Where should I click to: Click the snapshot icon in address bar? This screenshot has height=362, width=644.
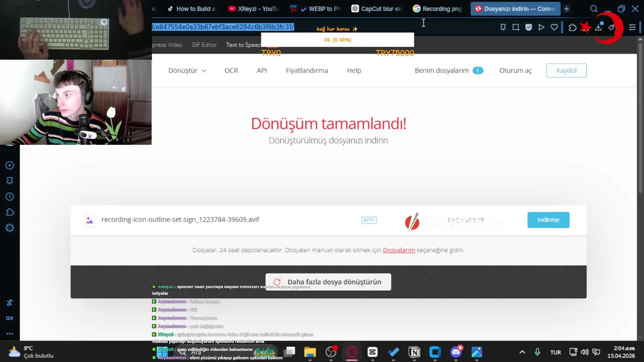(516, 27)
